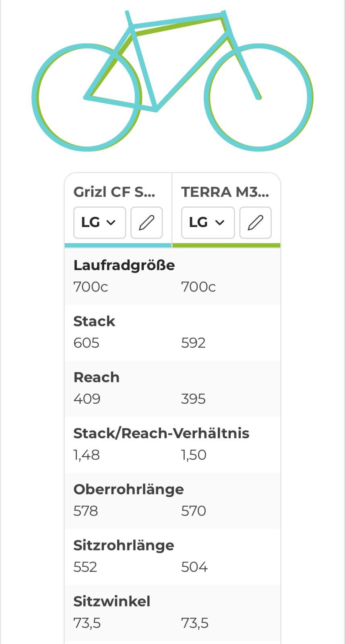This screenshot has width=345, height=644.
Task: Click the Laufradgröße row label
Action: pos(124,265)
